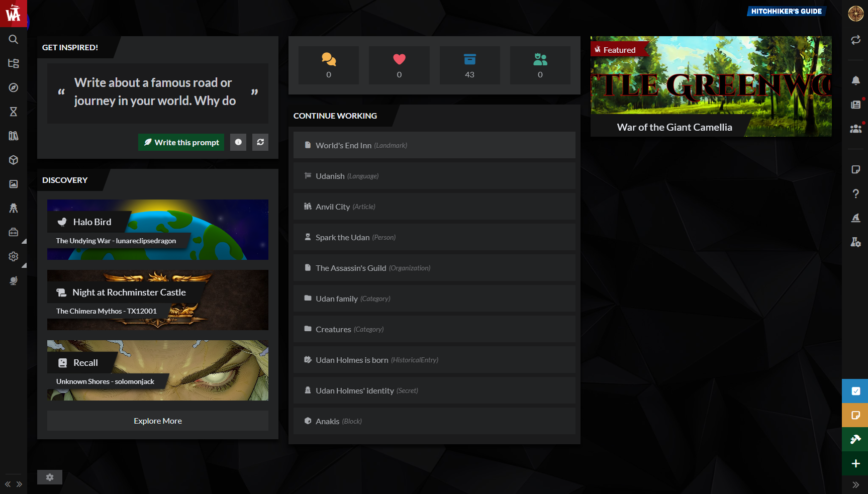Open the gear configuration sidebar icon
The width and height of the screenshot is (868, 494).
tap(14, 256)
